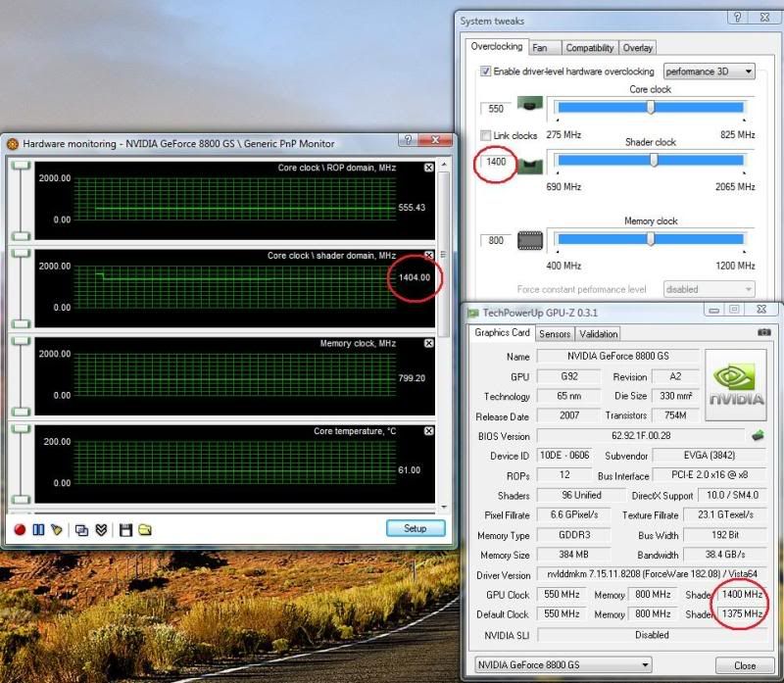Open the performance 3D dropdown
Image resolution: width=784 pixels, height=683 pixels.
click(709, 72)
